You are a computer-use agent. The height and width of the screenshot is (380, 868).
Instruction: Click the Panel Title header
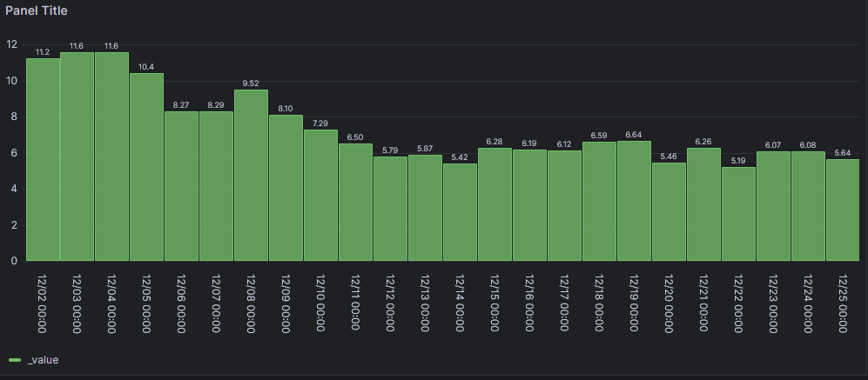tap(37, 11)
